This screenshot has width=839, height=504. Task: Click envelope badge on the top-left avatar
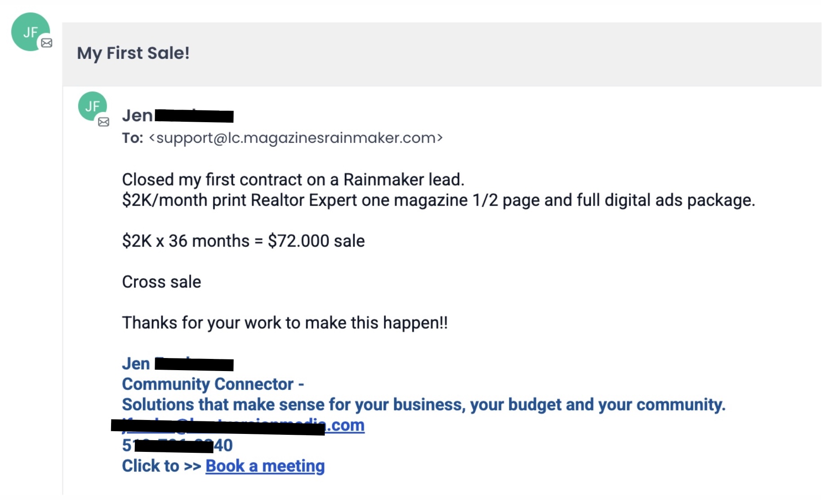point(47,43)
